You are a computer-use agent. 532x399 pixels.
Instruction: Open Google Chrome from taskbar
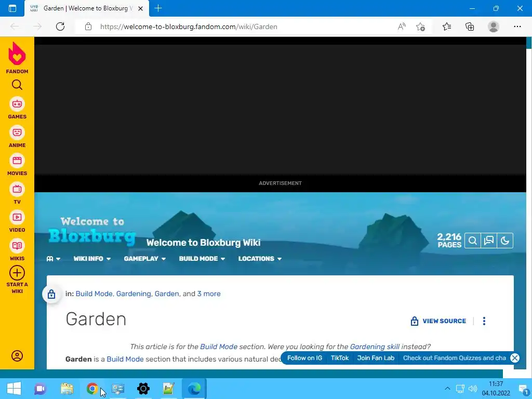click(92, 389)
